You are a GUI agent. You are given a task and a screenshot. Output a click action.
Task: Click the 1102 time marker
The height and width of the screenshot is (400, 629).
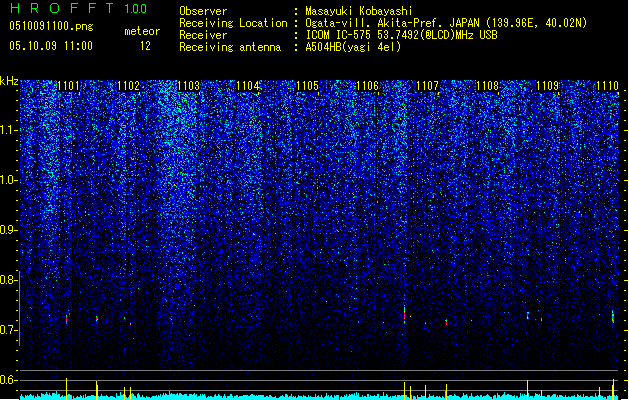click(x=128, y=86)
